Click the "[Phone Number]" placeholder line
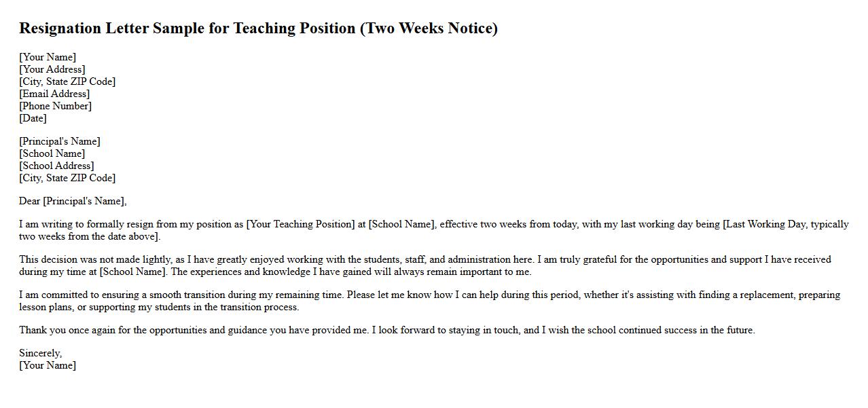Screen dimensions: 868x408 click(56, 106)
